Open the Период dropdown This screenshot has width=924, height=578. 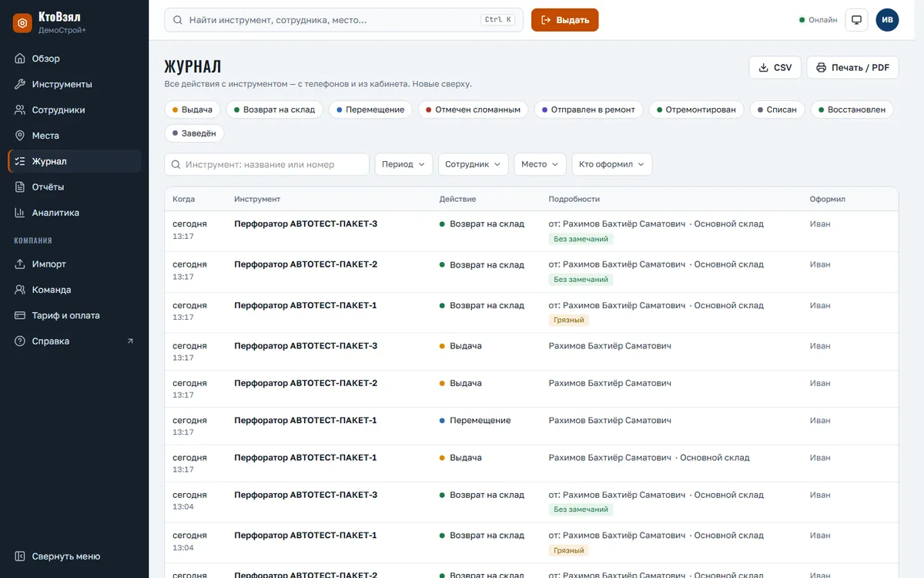(403, 164)
